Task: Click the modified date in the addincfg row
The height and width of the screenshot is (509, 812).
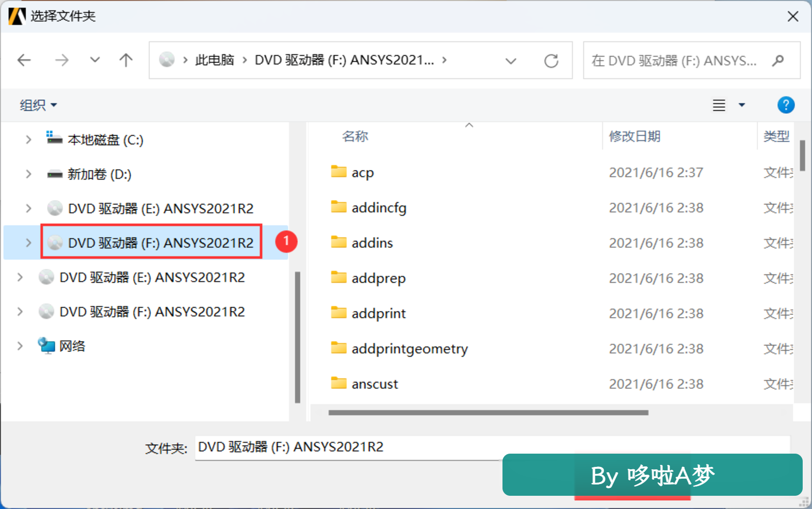Action: click(x=656, y=208)
